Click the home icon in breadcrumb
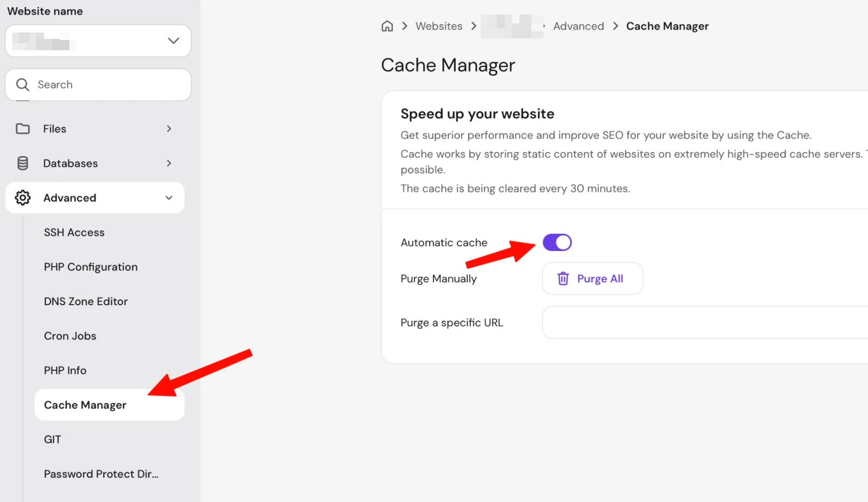Viewport: 868px width, 502px height. click(387, 26)
